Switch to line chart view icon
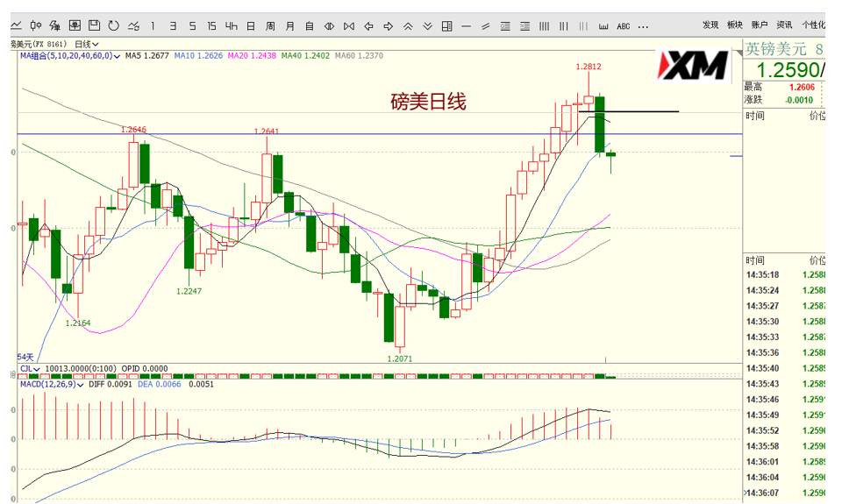Screen dimensions: 842x504 click(16, 25)
